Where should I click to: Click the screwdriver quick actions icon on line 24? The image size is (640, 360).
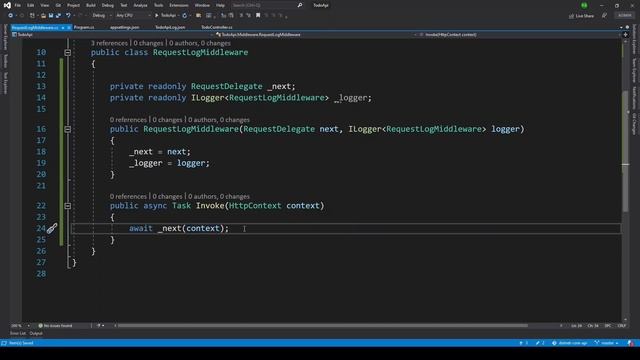(52, 229)
